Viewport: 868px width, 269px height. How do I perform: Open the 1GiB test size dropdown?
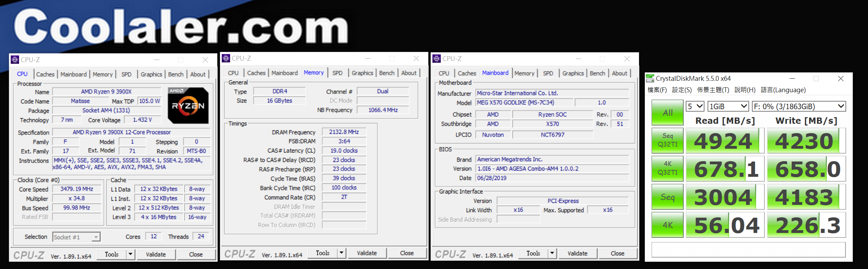[728, 106]
